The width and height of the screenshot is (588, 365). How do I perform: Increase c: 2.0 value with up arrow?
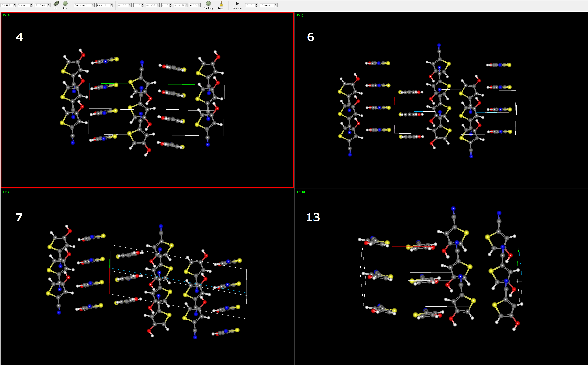199,5
